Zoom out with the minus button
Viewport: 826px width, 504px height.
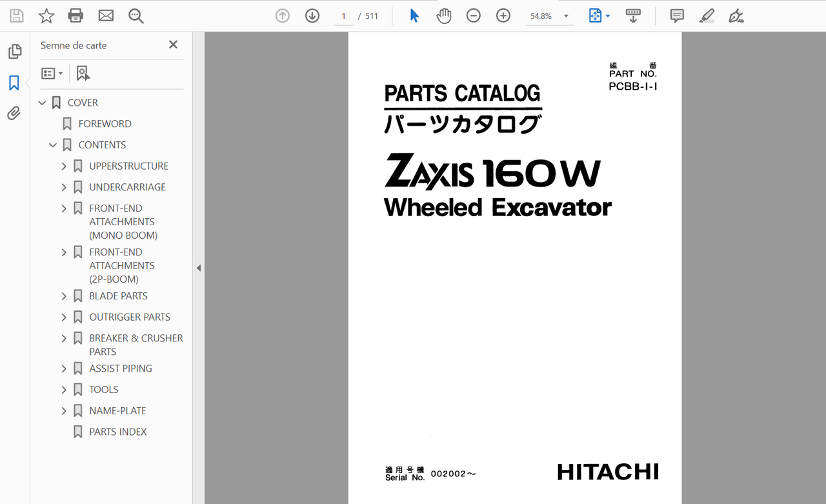[474, 16]
